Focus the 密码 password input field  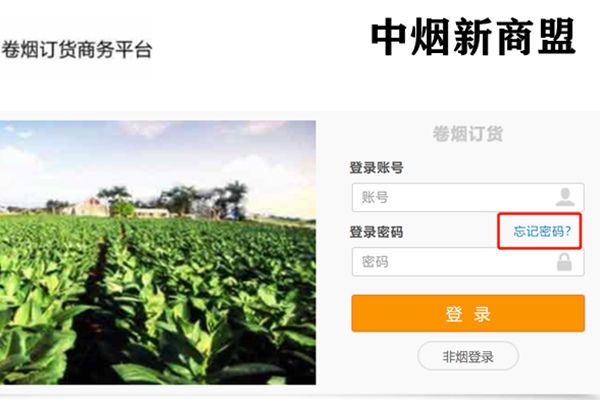coord(468,262)
